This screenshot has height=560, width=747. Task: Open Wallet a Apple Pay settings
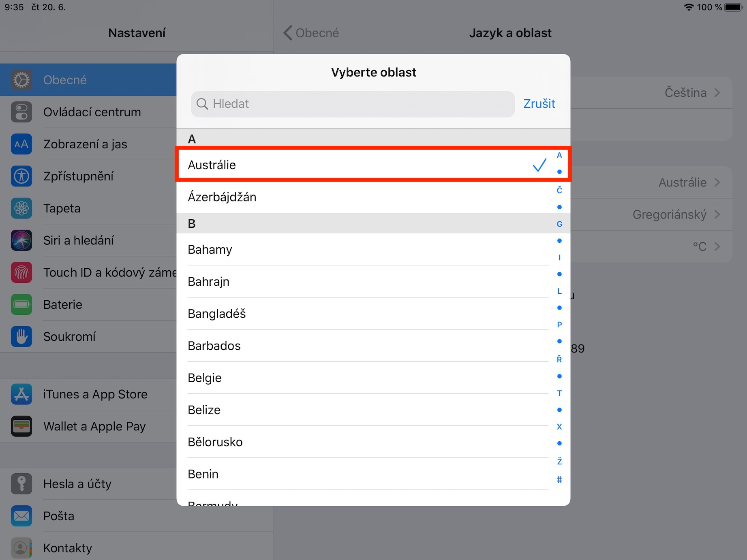pyautogui.click(x=94, y=426)
